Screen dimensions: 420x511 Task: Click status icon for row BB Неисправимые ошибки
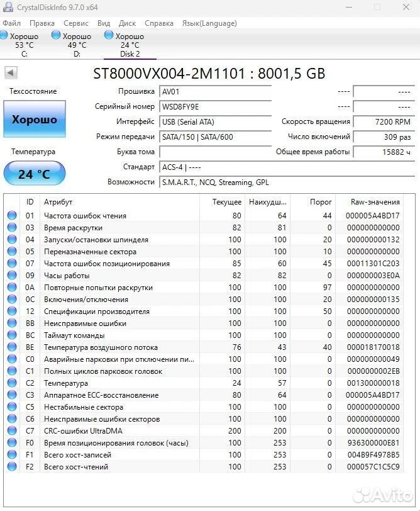coord(12,323)
